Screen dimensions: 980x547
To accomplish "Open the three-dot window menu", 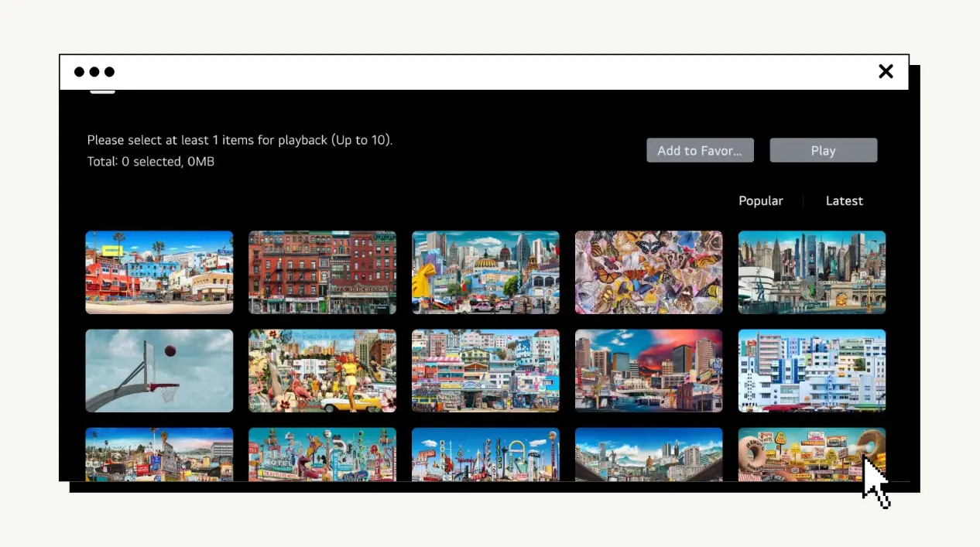I will pyautogui.click(x=94, y=72).
